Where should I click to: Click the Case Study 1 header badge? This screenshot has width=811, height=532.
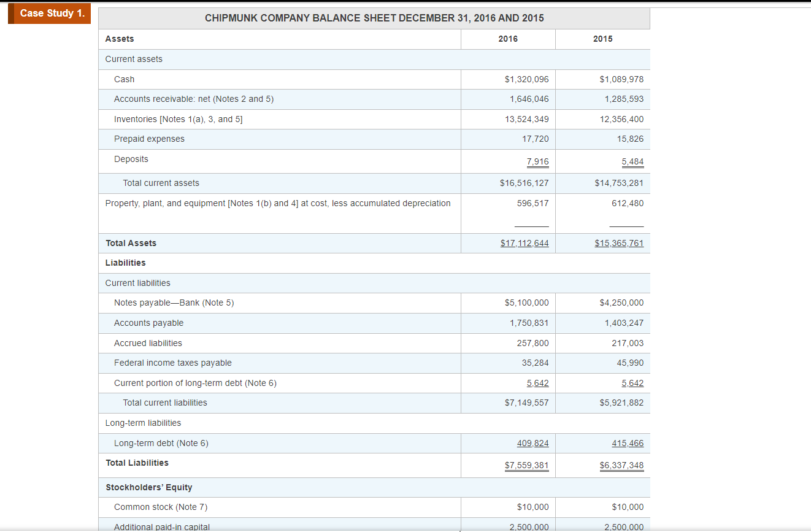coord(48,13)
